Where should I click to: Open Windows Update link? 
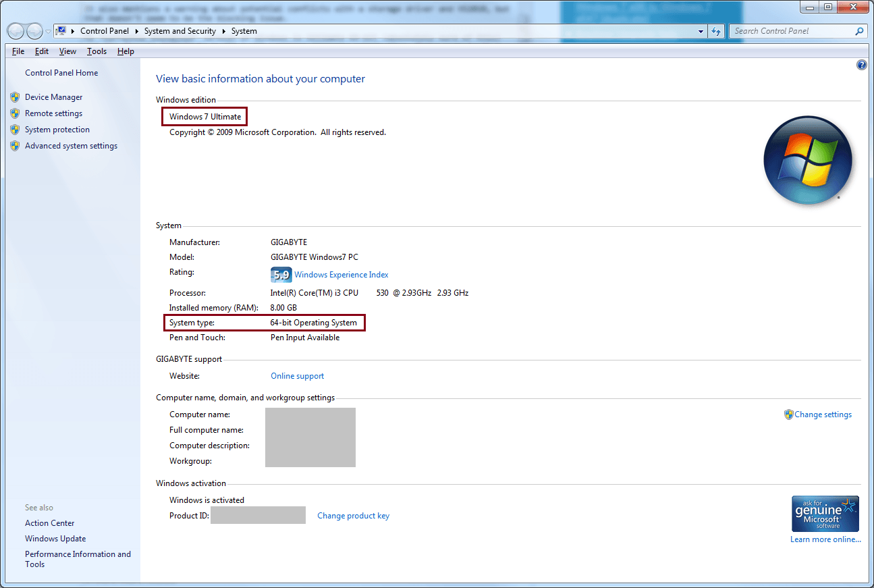(x=55, y=539)
